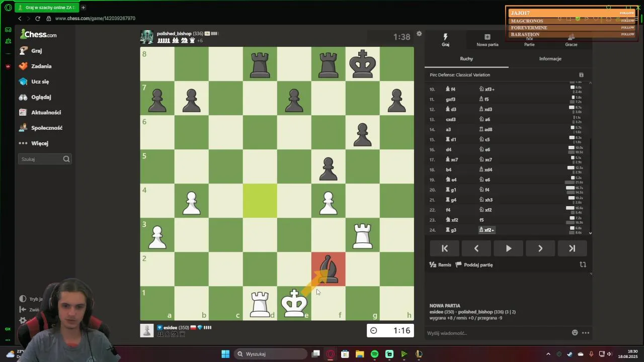
Task: Open chat options three dots
Action: point(586,332)
